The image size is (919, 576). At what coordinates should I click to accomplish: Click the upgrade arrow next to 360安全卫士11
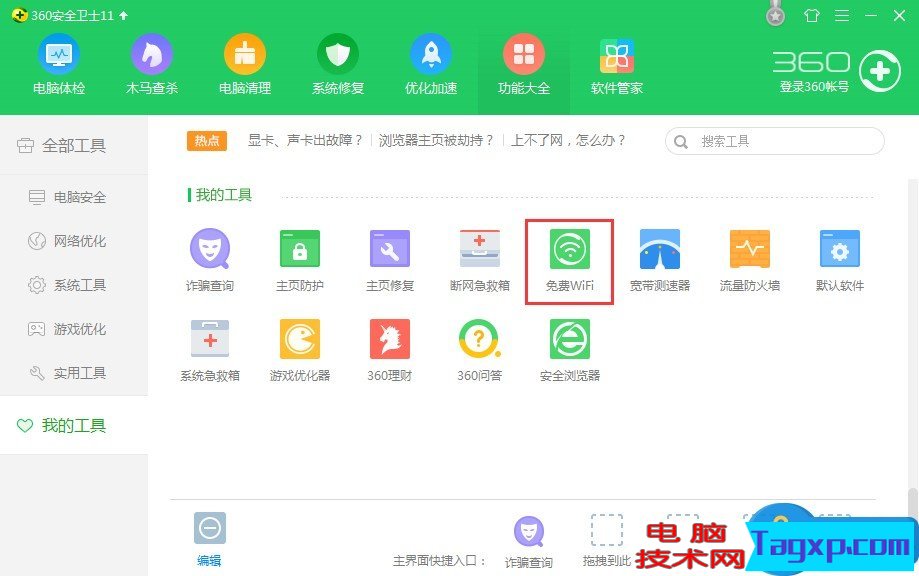click(x=124, y=16)
